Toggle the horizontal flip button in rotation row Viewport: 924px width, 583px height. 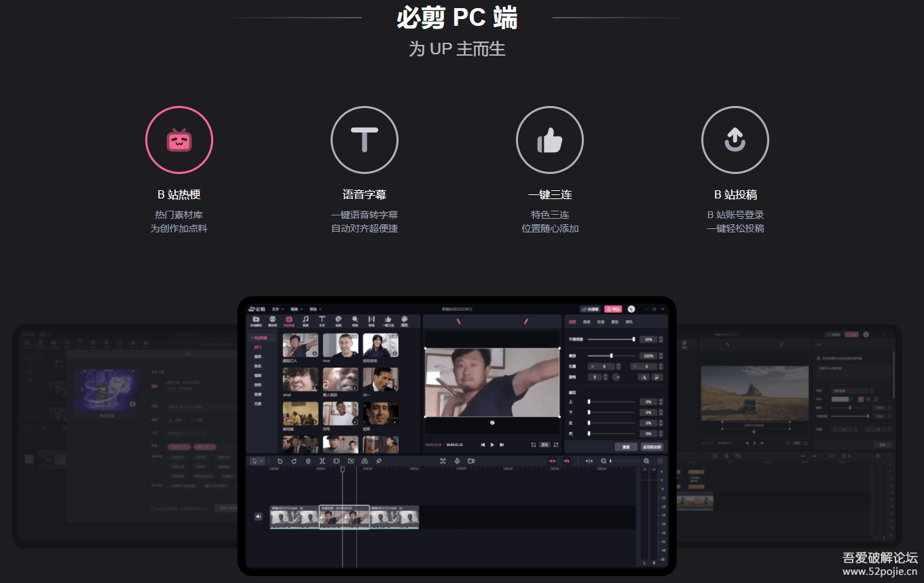pyautogui.click(x=643, y=377)
